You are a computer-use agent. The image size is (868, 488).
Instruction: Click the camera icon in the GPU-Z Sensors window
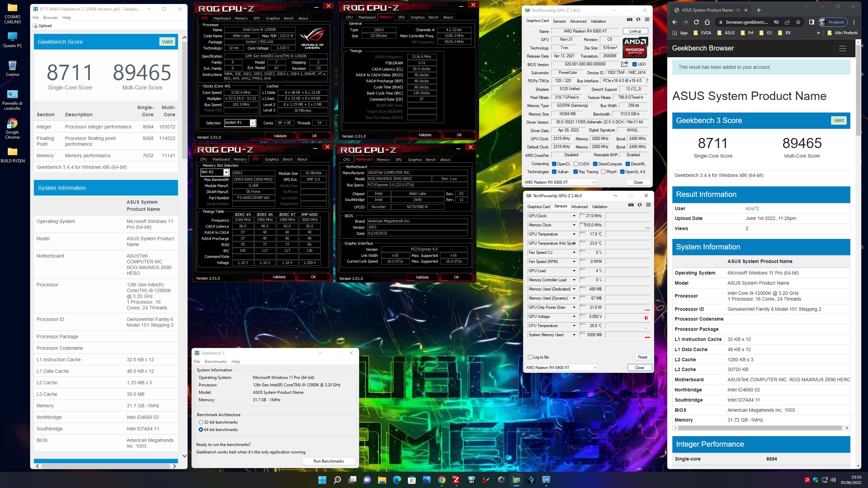(x=631, y=205)
